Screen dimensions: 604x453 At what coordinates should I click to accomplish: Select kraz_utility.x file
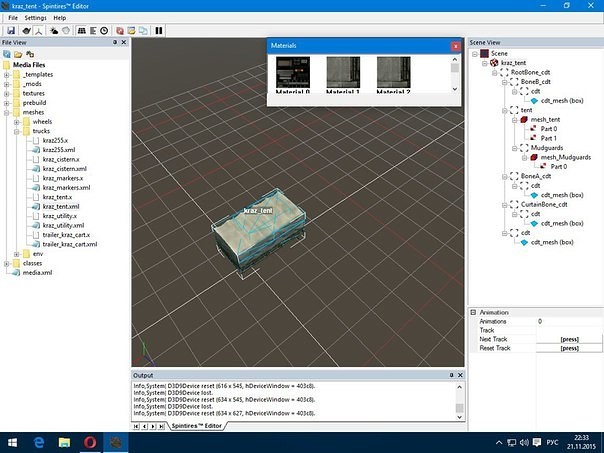(x=60, y=216)
